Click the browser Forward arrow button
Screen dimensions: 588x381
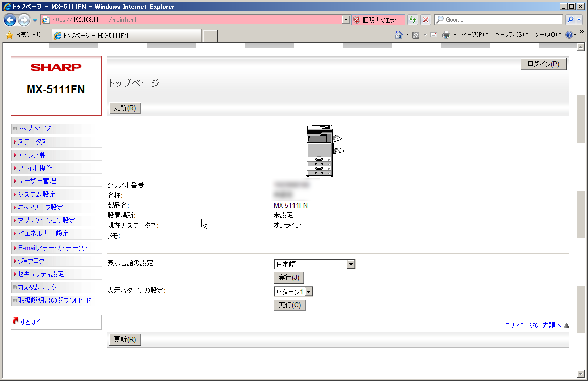tap(24, 20)
